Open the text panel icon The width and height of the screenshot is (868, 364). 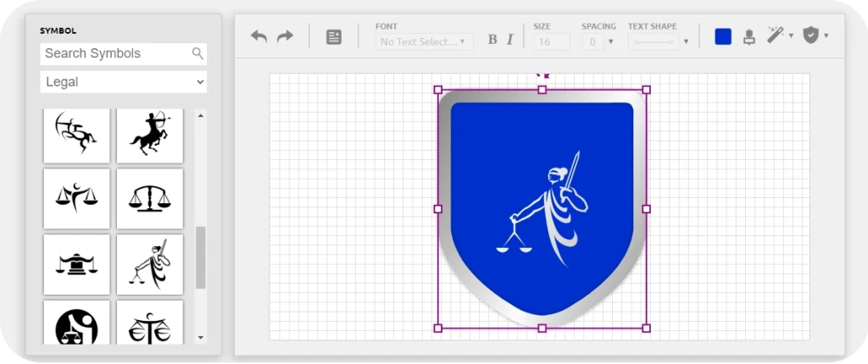pyautogui.click(x=334, y=37)
